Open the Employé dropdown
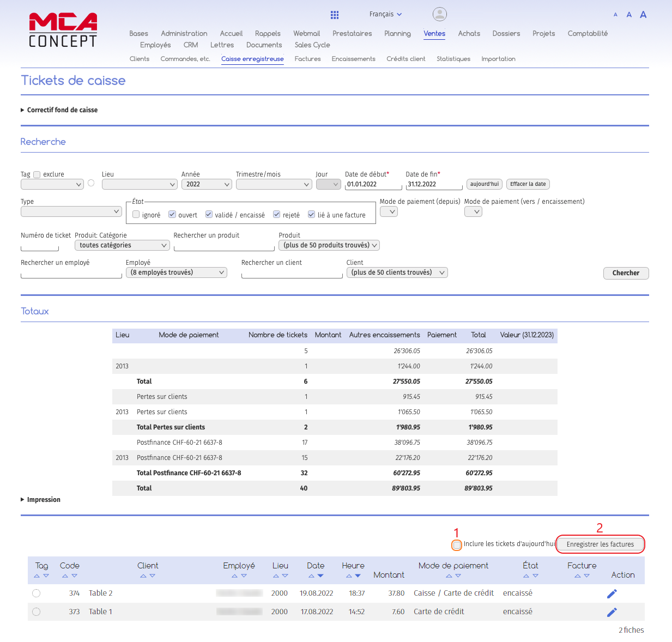The height and width of the screenshot is (642, 672). [x=176, y=272]
